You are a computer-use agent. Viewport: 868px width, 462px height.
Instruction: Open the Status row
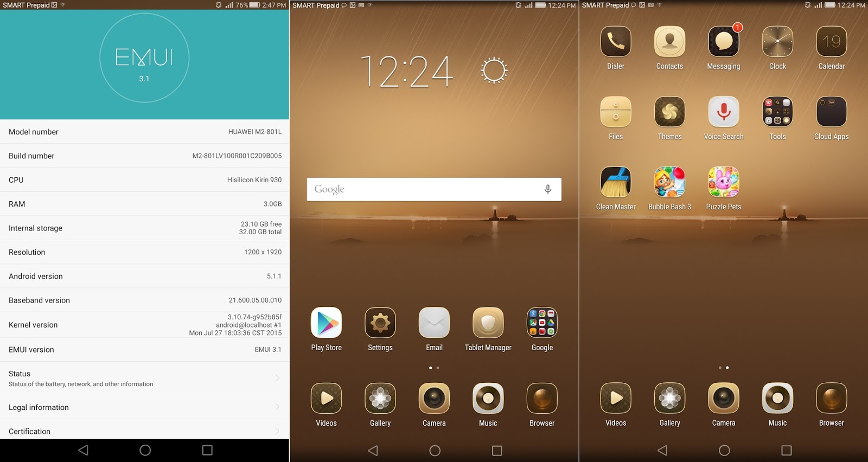pyautogui.click(x=144, y=378)
